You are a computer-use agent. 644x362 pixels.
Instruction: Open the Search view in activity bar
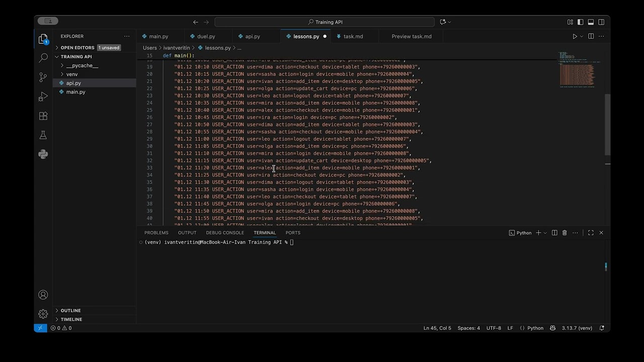point(43,58)
